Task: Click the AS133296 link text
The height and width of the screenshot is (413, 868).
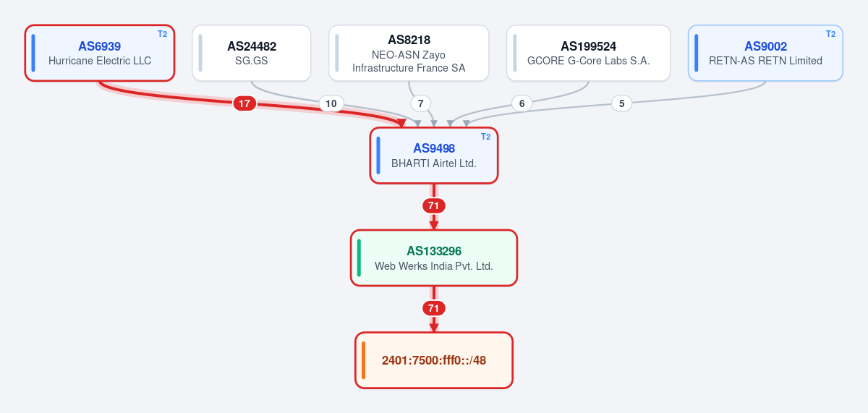Action: pyautogui.click(x=434, y=251)
